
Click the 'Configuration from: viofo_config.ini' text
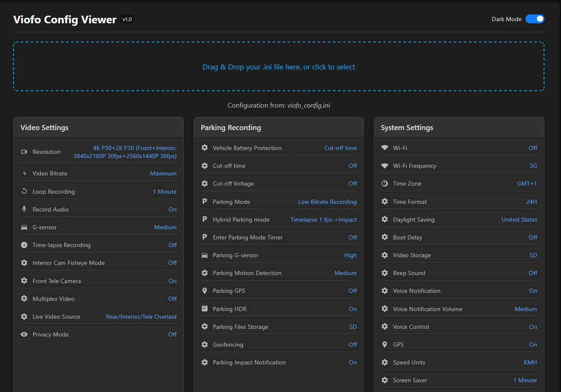coord(279,105)
